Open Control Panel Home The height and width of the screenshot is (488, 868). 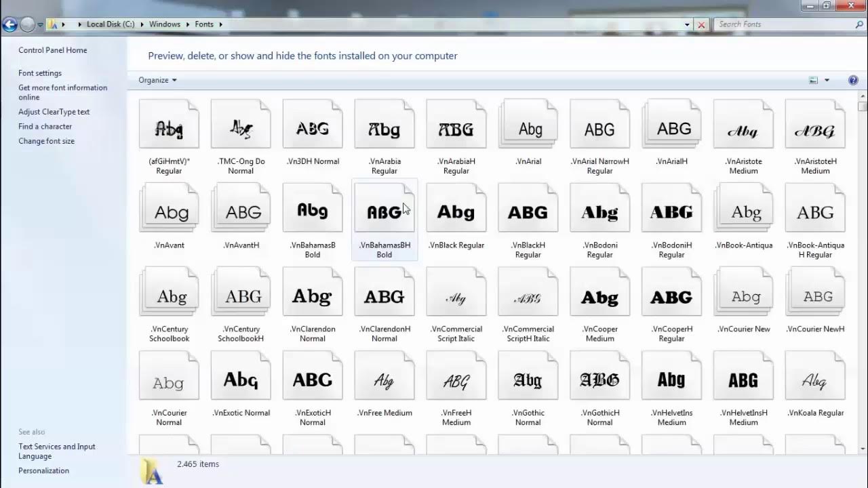(52, 50)
